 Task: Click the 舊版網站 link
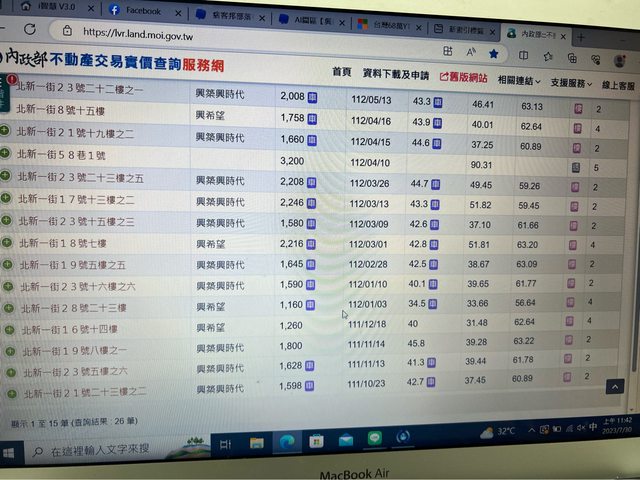pyautogui.click(x=464, y=77)
